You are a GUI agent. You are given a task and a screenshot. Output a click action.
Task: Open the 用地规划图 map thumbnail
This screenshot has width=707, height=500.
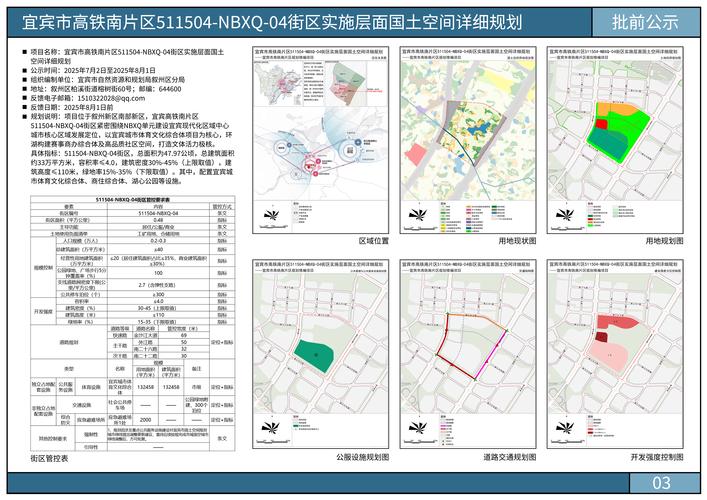point(615,140)
